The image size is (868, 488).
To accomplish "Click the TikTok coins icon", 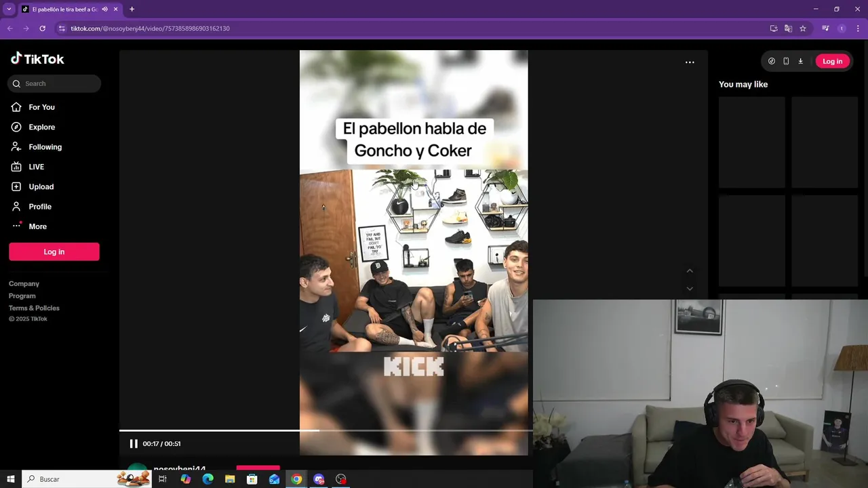I will tap(772, 61).
